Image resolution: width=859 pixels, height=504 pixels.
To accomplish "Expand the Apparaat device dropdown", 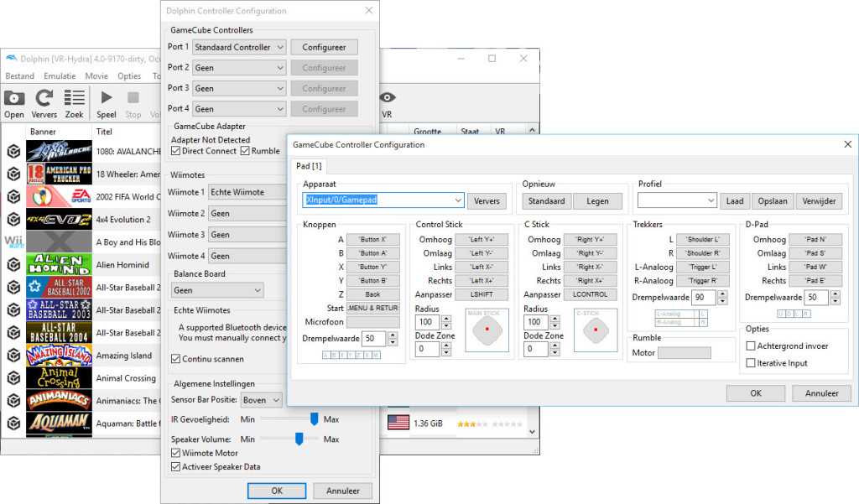I will coord(383,200).
